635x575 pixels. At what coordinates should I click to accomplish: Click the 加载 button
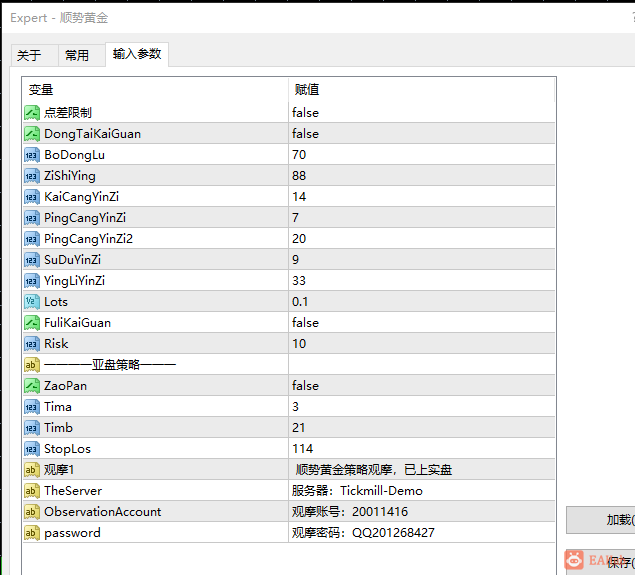click(x=600, y=520)
